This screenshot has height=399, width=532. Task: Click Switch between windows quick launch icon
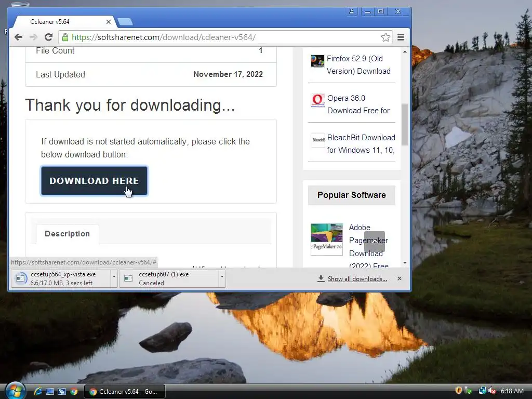(62, 392)
